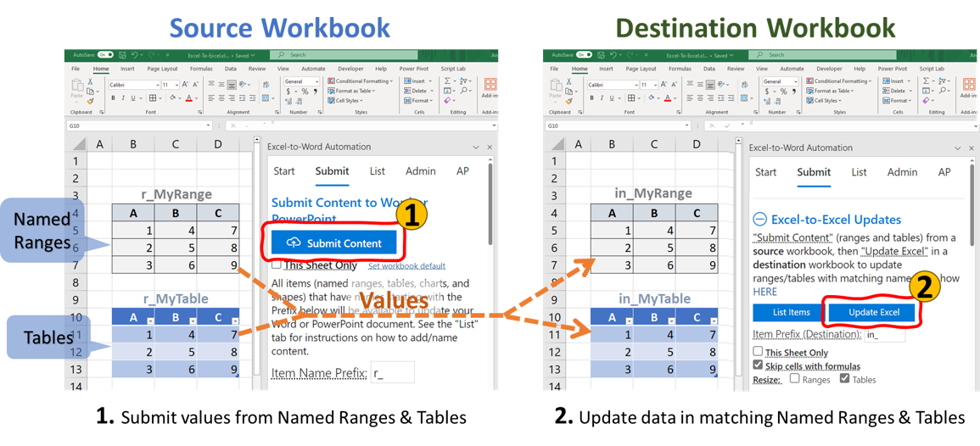
Task: Switch to List tab in Destination pane
Action: pyautogui.click(x=859, y=172)
